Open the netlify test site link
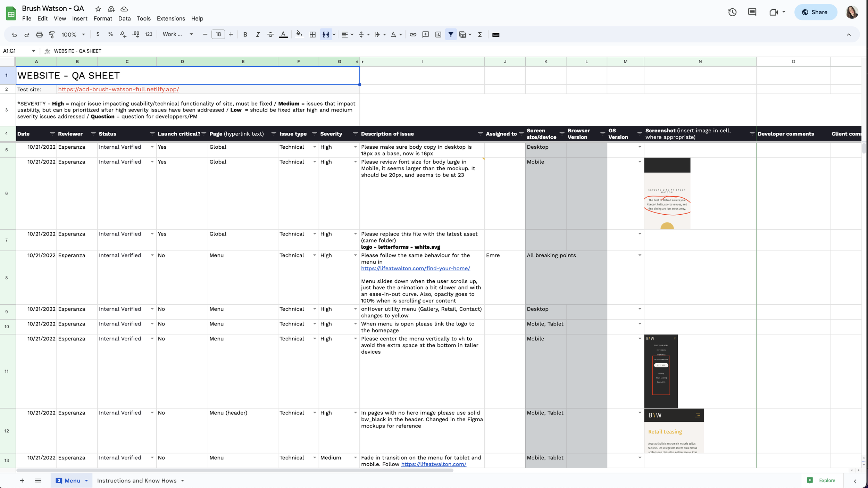The image size is (868, 488). click(x=118, y=89)
